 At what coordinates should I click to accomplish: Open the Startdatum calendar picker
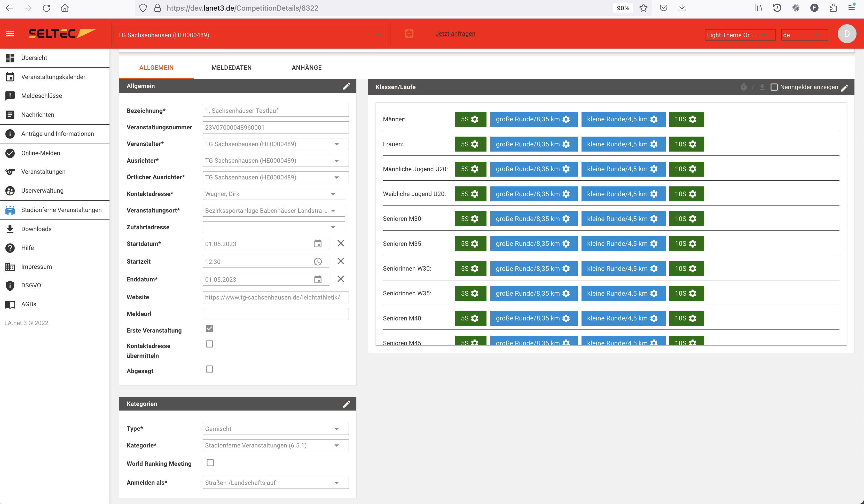pyautogui.click(x=318, y=244)
